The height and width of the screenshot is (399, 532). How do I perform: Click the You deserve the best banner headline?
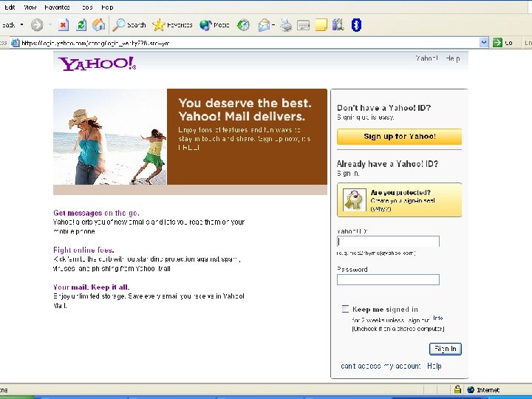[245, 109]
